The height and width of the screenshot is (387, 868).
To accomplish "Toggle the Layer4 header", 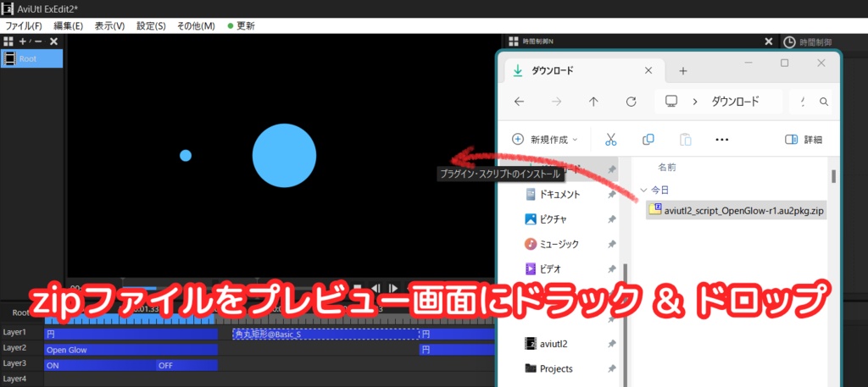I will (x=21, y=379).
